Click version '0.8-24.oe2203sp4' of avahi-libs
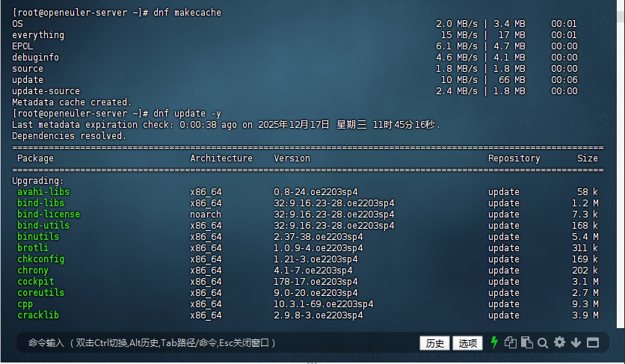The height and width of the screenshot is (364, 625). pos(315,192)
